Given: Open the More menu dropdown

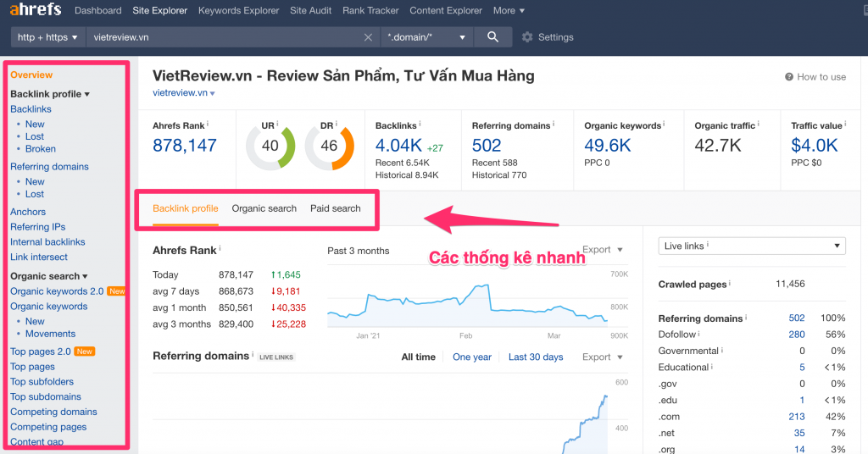Looking at the screenshot, I should click(509, 10).
